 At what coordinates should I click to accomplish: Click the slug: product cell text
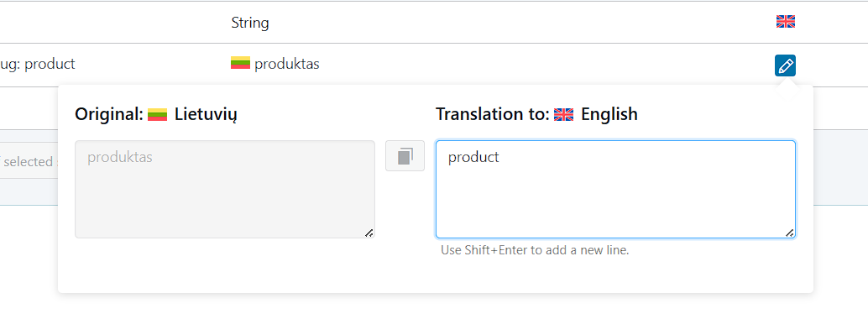37,65
